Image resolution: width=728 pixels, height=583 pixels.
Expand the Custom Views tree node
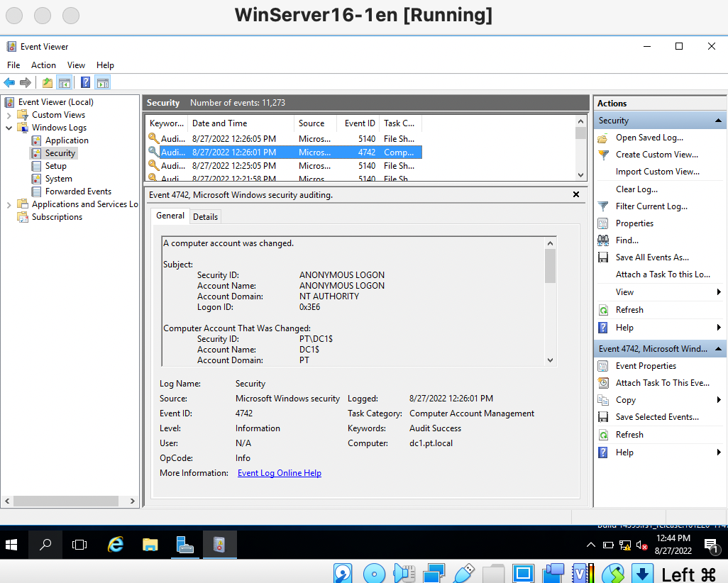click(9, 115)
